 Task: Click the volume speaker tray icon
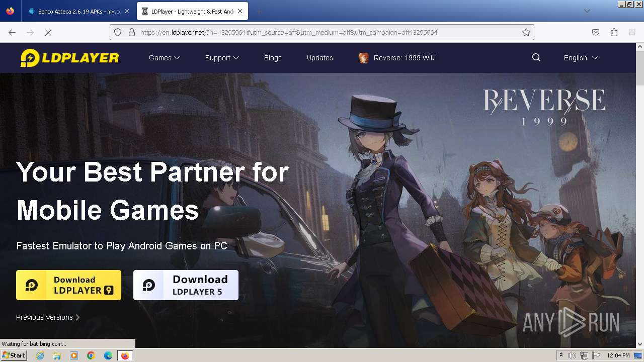[x=572, y=355]
